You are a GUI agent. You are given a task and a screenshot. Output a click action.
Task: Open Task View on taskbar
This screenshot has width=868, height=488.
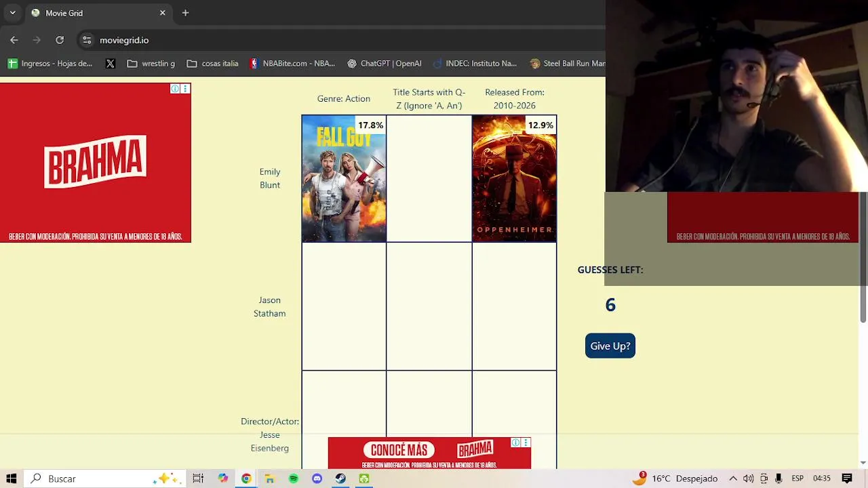coord(198,479)
